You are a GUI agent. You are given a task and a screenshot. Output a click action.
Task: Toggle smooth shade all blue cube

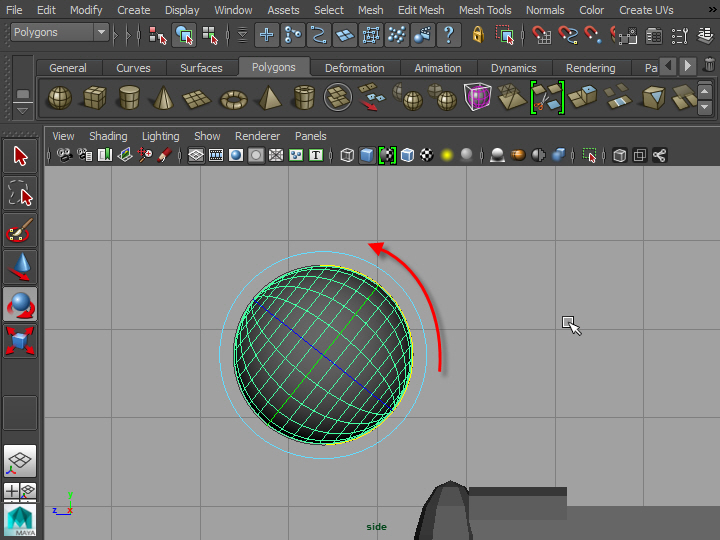tap(366, 155)
